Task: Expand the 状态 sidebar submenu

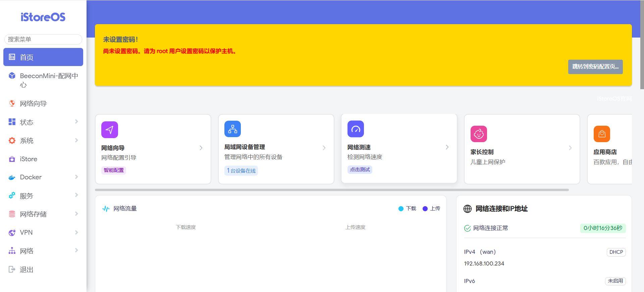Action: [x=43, y=122]
